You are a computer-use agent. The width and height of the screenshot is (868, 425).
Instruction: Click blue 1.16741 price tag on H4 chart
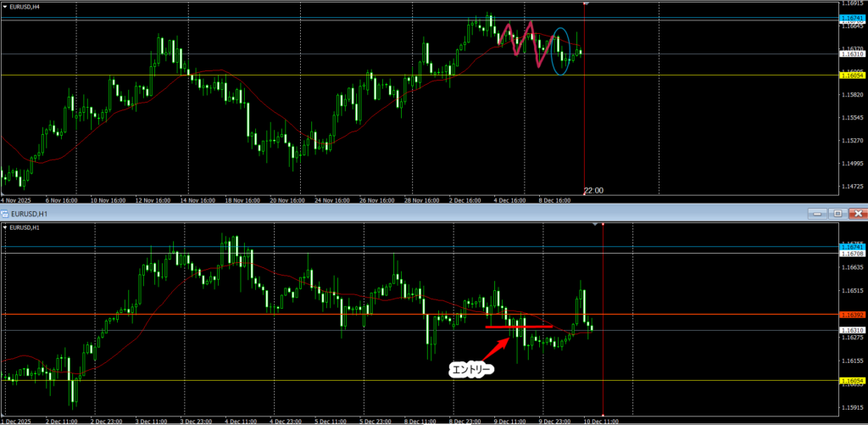pos(852,18)
